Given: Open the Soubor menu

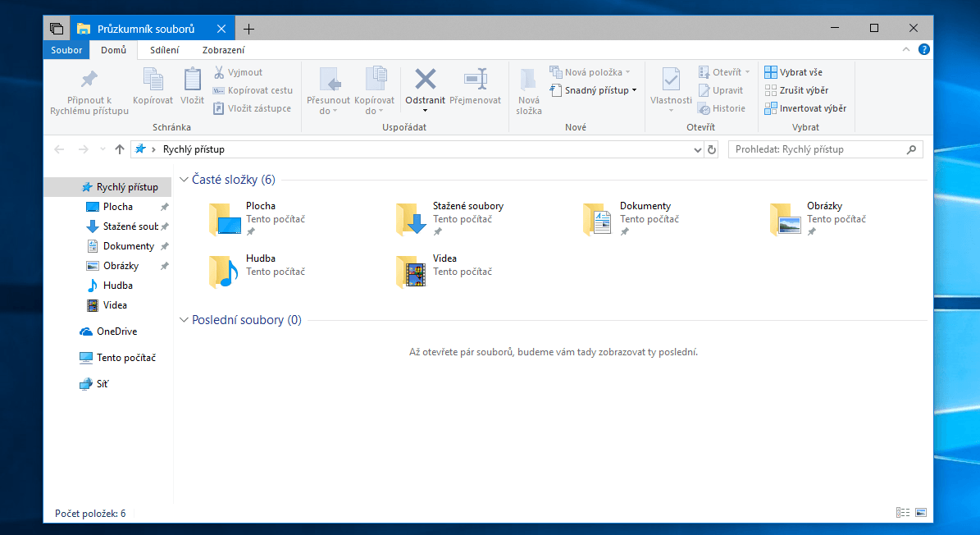Looking at the screenshot, I should pos(66,50).
